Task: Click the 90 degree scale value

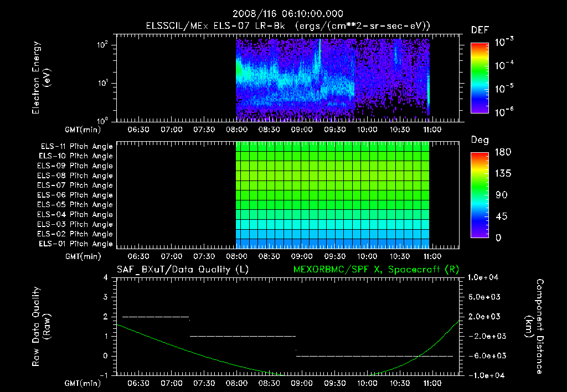Action: pos(502,195)
